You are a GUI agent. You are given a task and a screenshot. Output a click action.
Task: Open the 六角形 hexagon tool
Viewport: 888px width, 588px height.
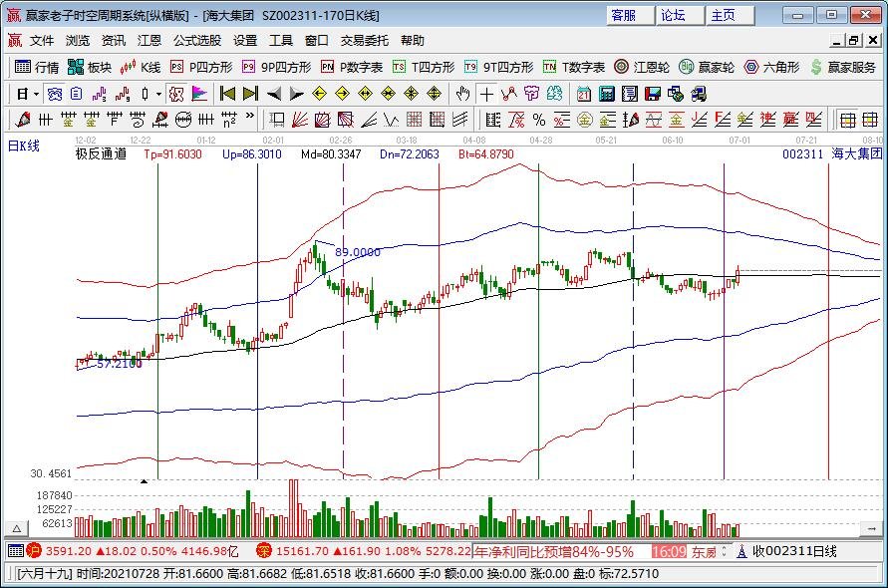(772, 67)
